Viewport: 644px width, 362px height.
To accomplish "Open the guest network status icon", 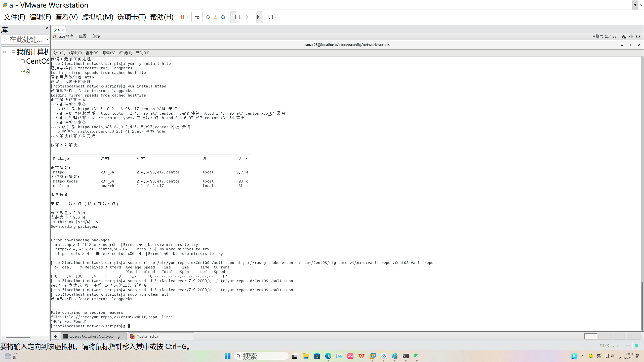I will [624, 36].
